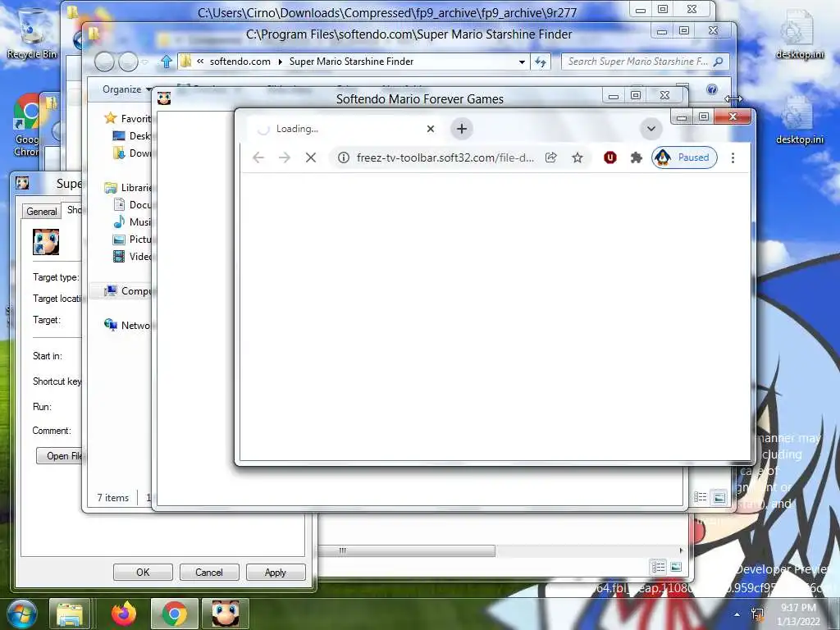Select the Loading... tab
Image resolution: width=840 pixels, height=630 pixels.
pos(342,129)
